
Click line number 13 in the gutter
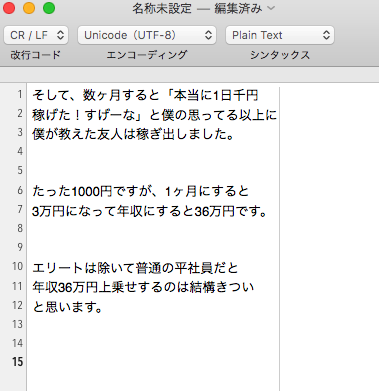18,324
